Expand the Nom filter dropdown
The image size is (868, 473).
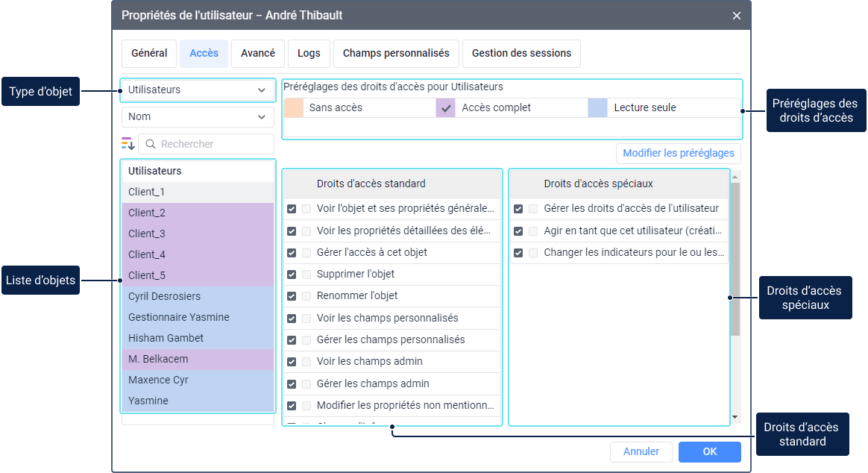coord(198,117)
